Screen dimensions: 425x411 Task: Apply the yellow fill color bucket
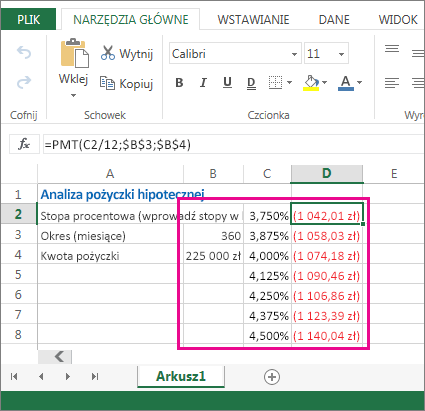coord(311,83)
